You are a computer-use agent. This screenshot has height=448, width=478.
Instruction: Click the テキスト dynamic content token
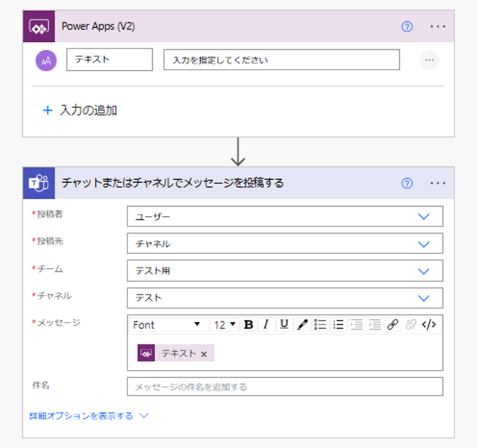176,353
